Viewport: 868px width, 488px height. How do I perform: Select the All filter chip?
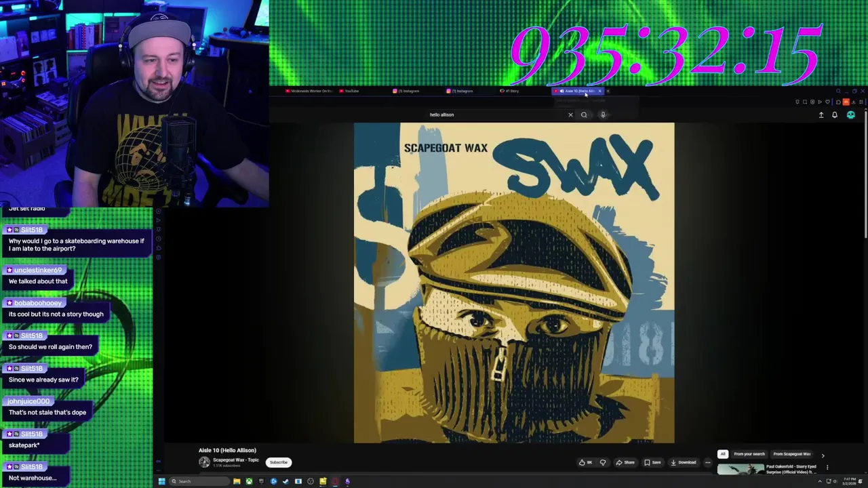[723, 454]
